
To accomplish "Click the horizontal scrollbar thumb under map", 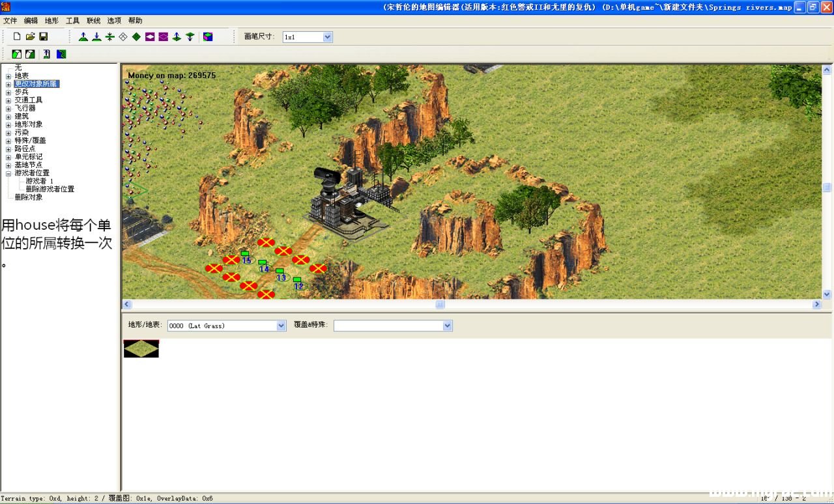I will point(440,304).
